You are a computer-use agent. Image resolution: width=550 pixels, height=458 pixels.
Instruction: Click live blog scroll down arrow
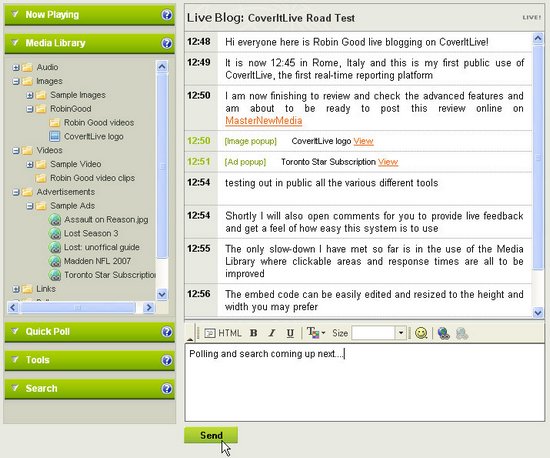[x=538, y=312]
